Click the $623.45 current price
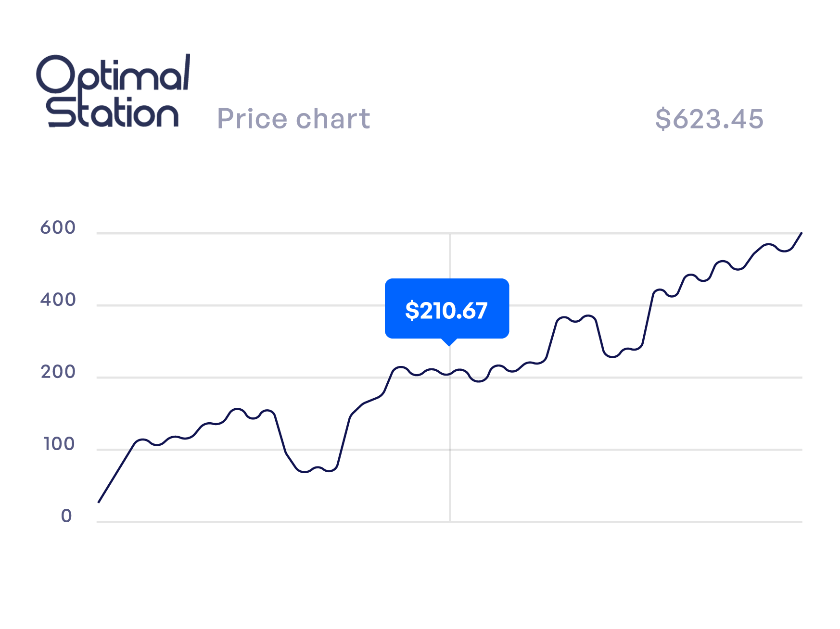The height and width of the screenshot is (629, 840). 709,119
